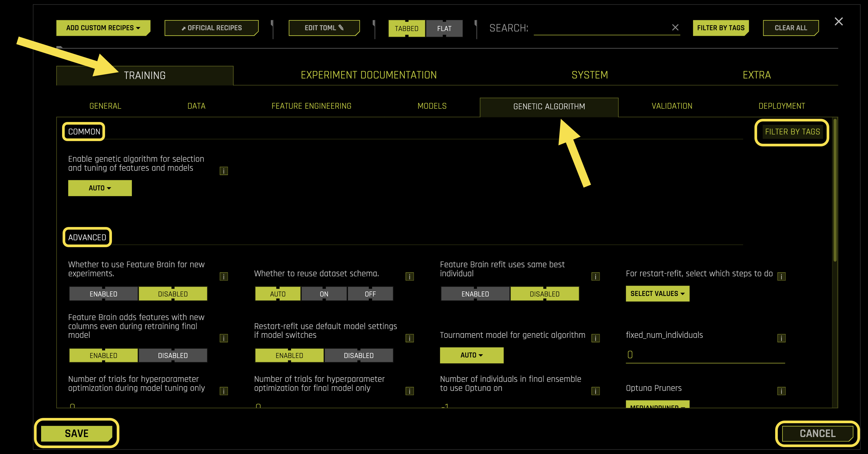
Task: Enable Feature Brain for new experiments
Action: click(x=103, y=293)
